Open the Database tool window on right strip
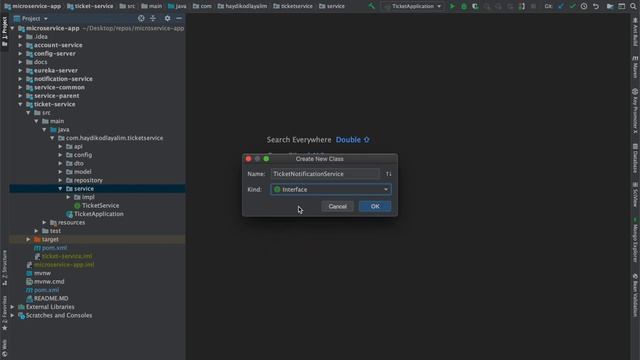Viewport: 640px width, 360px height. (x=635, y=158)
